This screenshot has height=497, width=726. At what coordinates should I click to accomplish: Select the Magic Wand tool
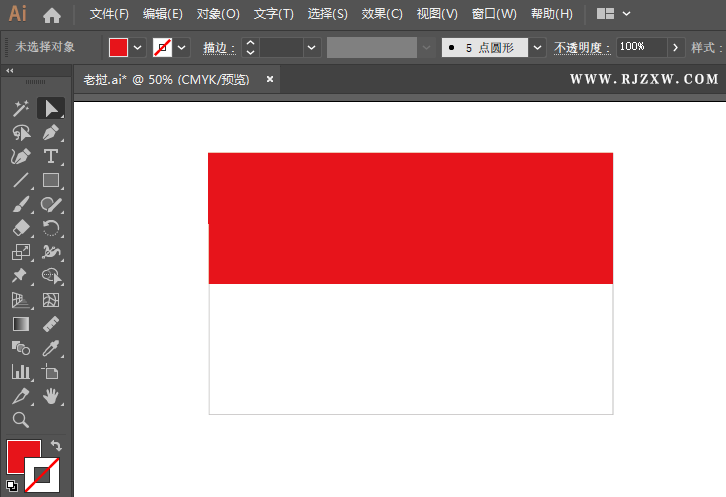tap(21, 108)
